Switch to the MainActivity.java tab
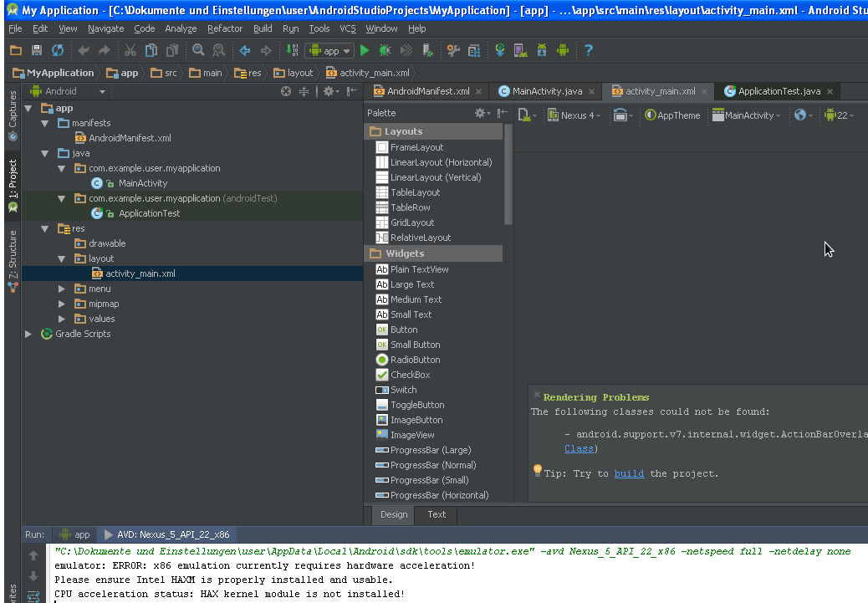 tap(547, 91)
